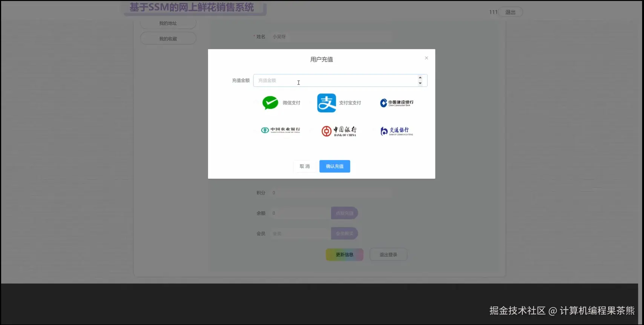Click the 退出 button at top right
644x325 pixels.
point(511,12)
